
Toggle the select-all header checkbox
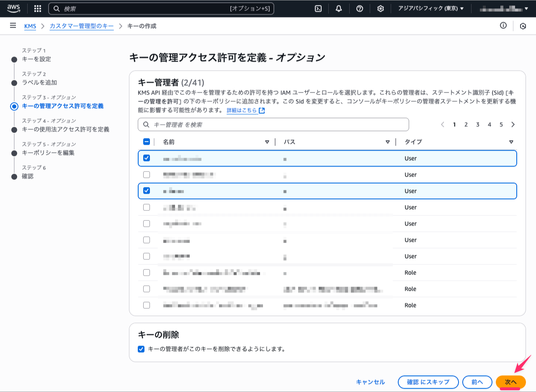[x=147, y=142]
